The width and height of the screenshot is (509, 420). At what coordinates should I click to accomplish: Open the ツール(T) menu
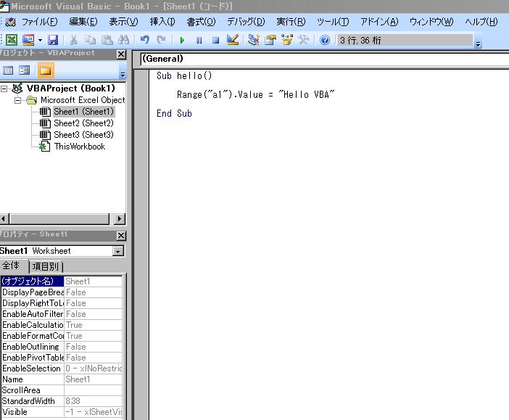pyautogui.click(x=333, y=22)
